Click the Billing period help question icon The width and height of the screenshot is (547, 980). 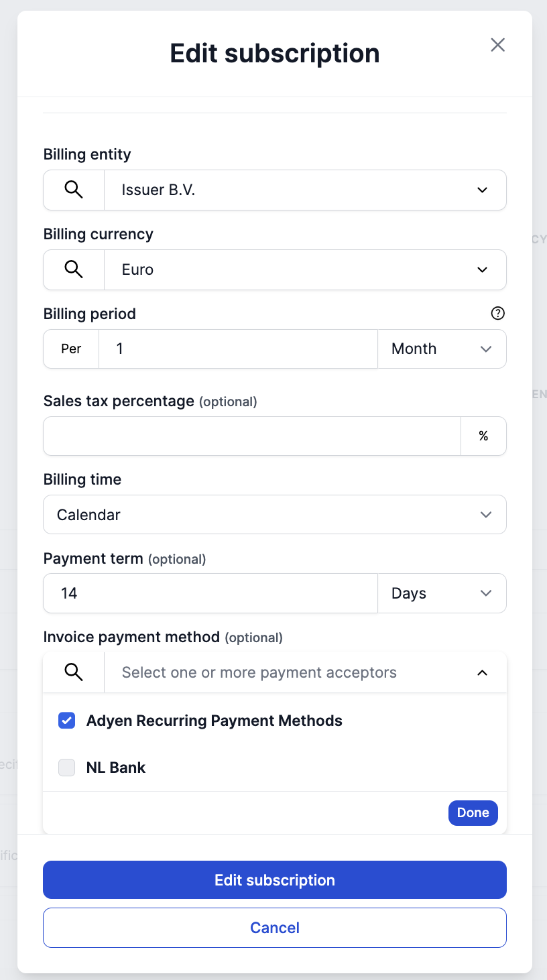click(x=497, y=314)
